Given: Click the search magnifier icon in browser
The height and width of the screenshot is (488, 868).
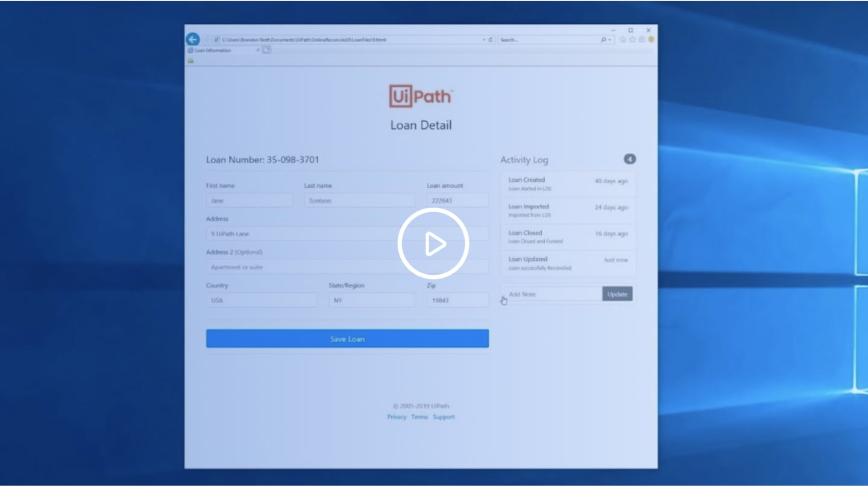Looking at the screenshot, I should (603, 40).
